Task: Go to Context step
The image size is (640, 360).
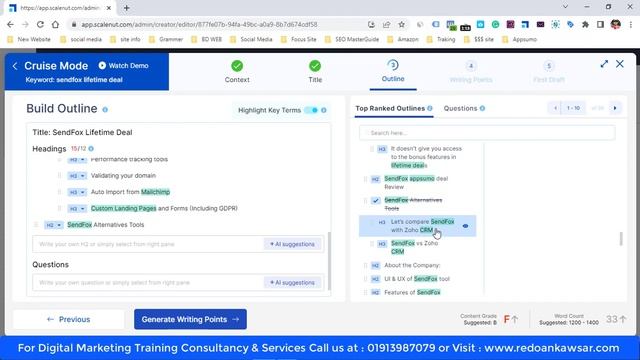Action: coord(237,71)
